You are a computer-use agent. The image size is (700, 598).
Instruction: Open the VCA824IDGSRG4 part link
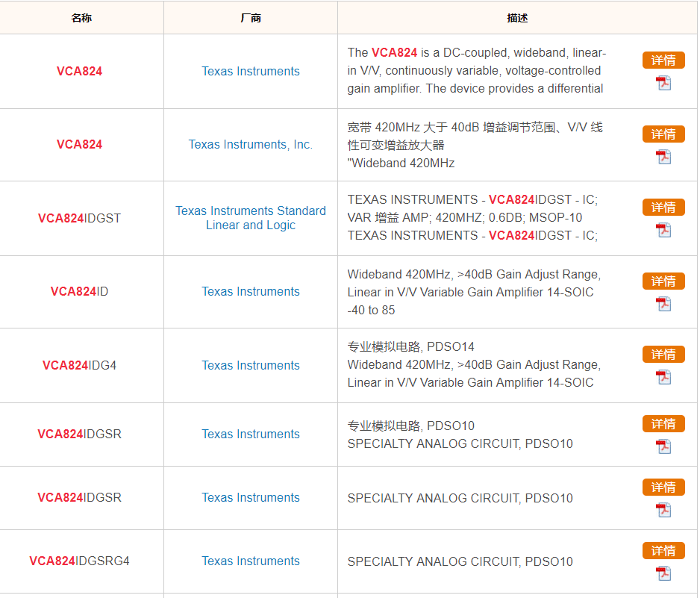pyautogui.click(x=79, y=561)
